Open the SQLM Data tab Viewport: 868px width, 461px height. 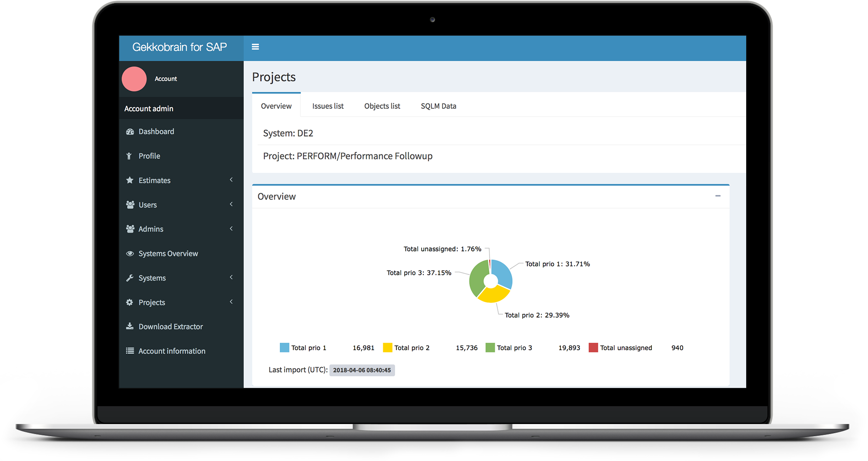[x=438, y=106]
